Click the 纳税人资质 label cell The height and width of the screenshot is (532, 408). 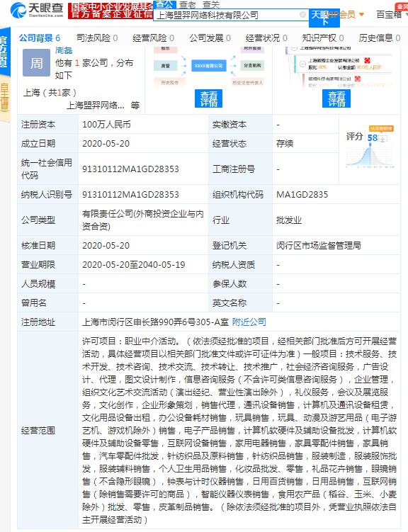pyautogui.click(x=240, y=265)
